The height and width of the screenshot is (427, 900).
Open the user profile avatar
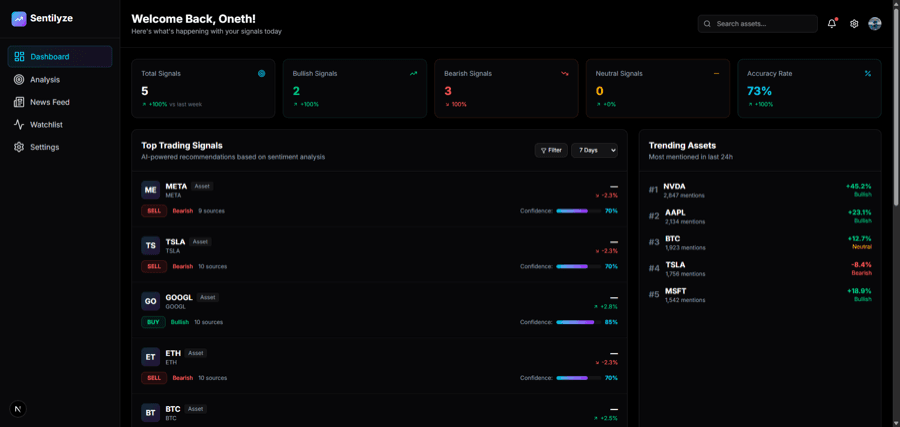click(875, 24)
